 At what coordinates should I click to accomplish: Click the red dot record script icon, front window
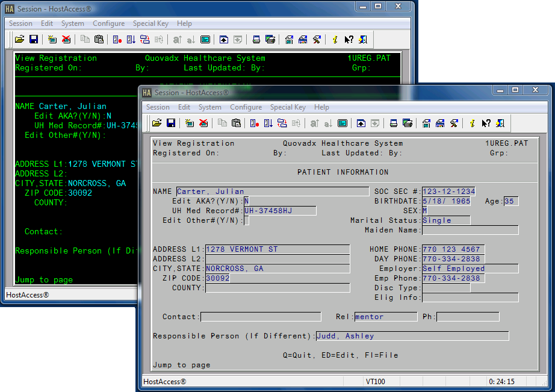[x=255, y=123]
